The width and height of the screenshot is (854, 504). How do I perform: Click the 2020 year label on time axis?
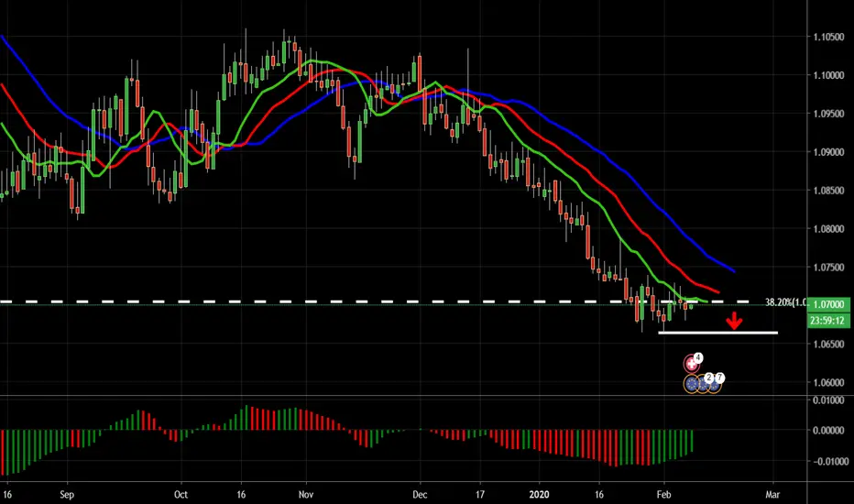[539, 495]
